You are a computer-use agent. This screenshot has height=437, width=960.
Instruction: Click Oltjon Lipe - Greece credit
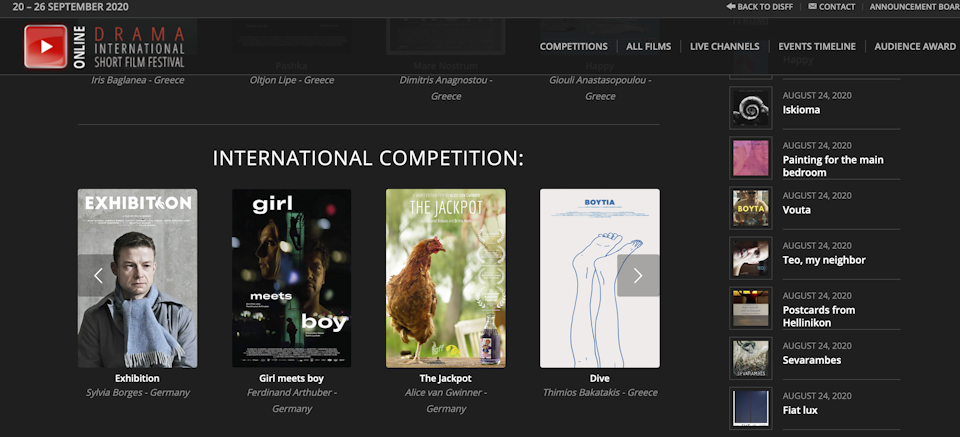(292, 80)
